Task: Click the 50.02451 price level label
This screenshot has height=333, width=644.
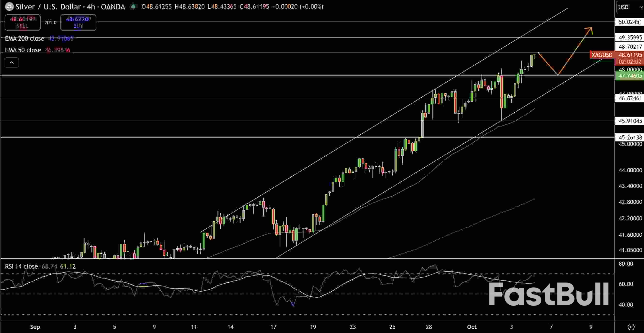Action: point(630,22)
